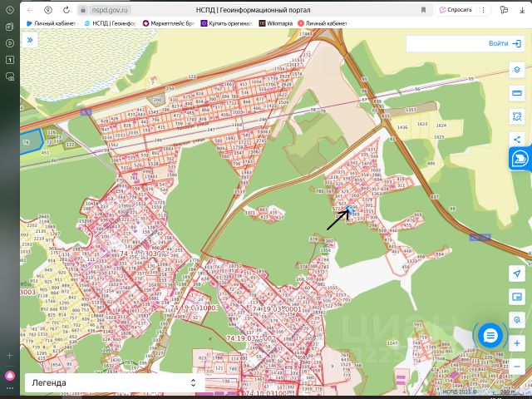This screenshot has height=399, width=532.
Task: Click the search-at-location magnifier icon
Action: (x=517, y=320)
